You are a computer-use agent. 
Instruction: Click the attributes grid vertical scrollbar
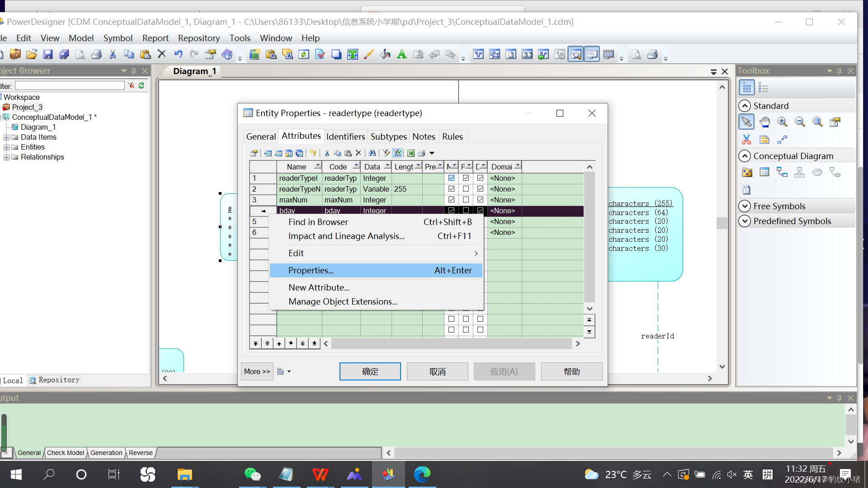click(590, 238)
